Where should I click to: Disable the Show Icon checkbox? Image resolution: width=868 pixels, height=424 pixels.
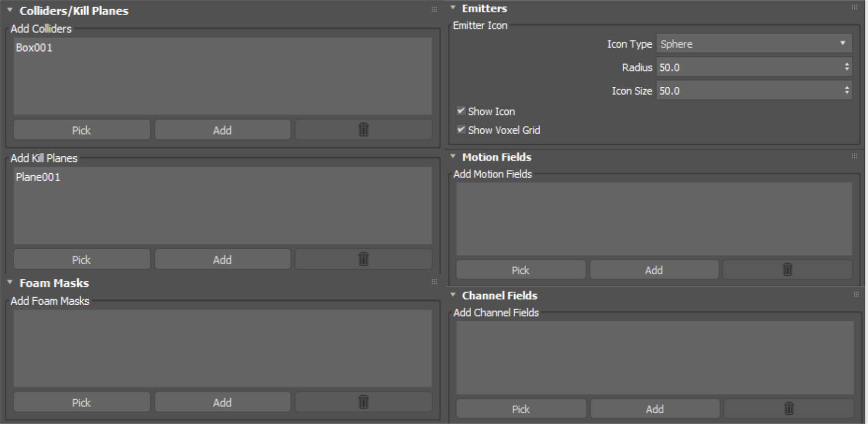pos(461,111)
